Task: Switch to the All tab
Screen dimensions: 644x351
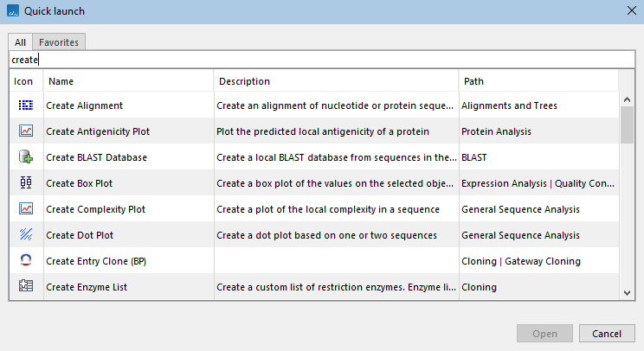Action: pos(20,42)
